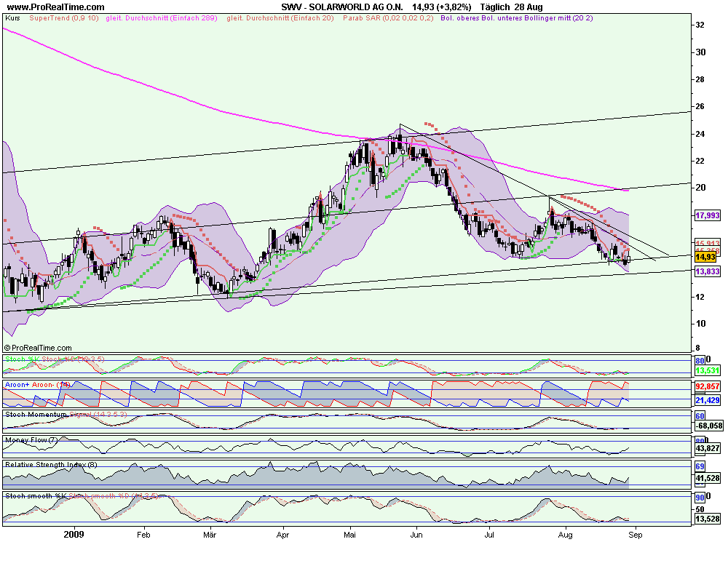Click the Mär label on time axis
Viewport: 728px width, 582px height.
pyautogui.click(x=210, y=535)
